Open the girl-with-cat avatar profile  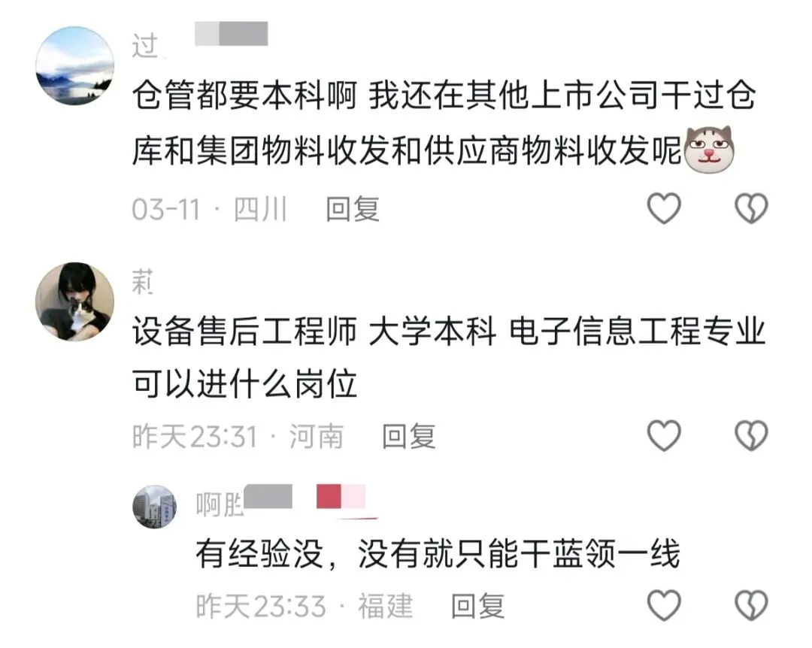click(74, 301)
